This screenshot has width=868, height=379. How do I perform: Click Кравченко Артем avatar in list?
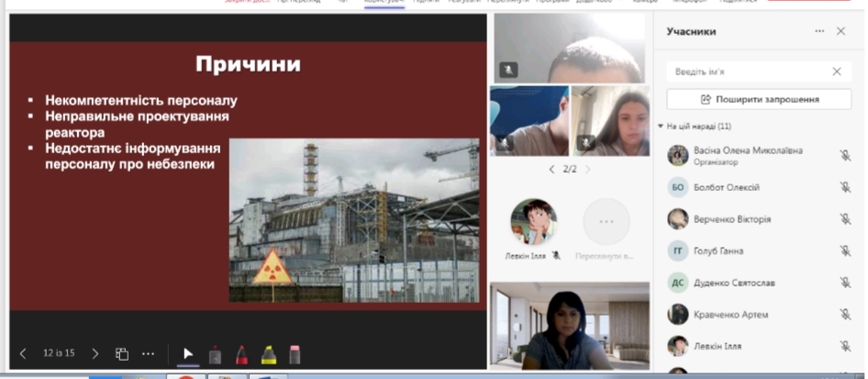(678, 314)
